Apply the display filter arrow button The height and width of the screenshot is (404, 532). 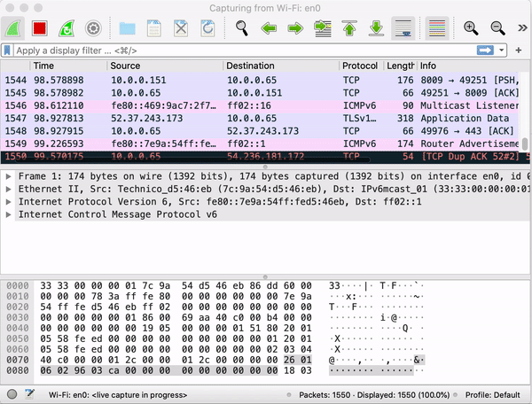point(485,50)
